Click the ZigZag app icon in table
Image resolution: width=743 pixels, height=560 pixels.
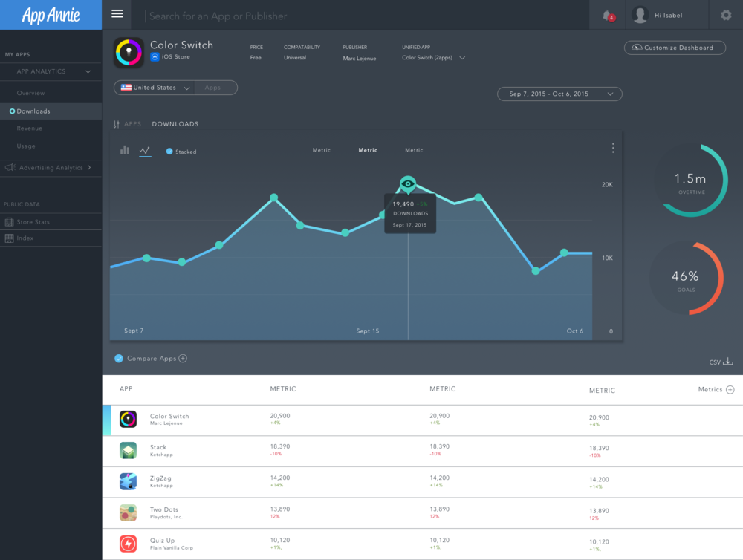[x=128, y=481]
